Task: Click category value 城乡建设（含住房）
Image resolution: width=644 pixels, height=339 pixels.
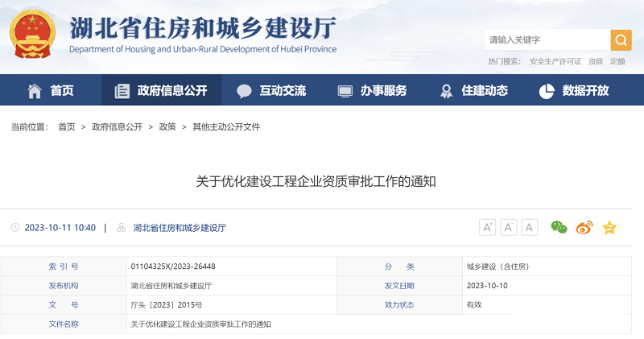Action: coord(497,267)
